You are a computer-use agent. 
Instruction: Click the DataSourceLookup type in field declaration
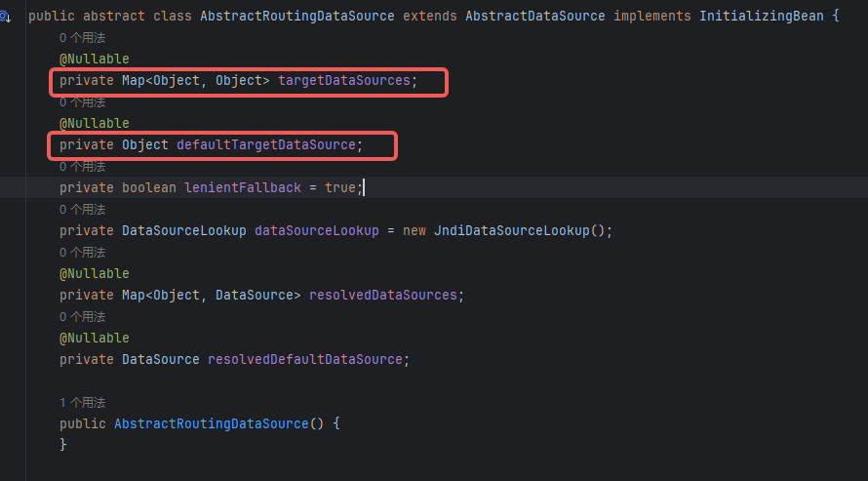click(x=183, y=230)
